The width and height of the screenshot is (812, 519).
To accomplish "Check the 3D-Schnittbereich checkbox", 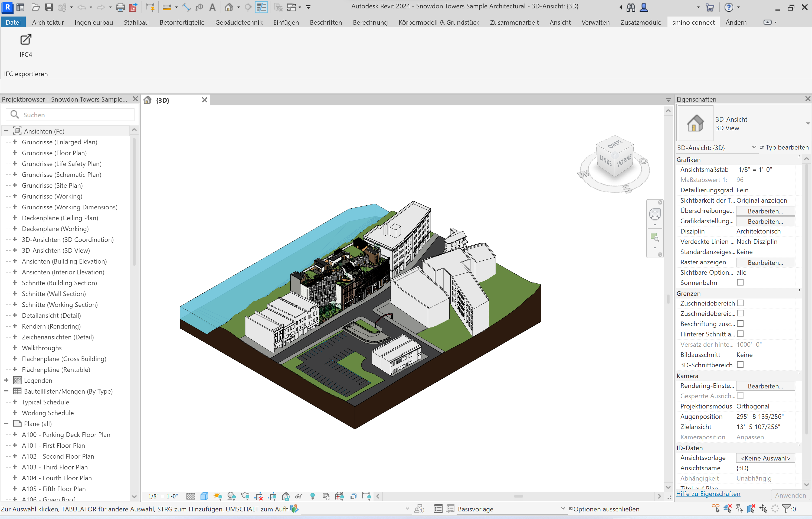I will click(740, 365).
